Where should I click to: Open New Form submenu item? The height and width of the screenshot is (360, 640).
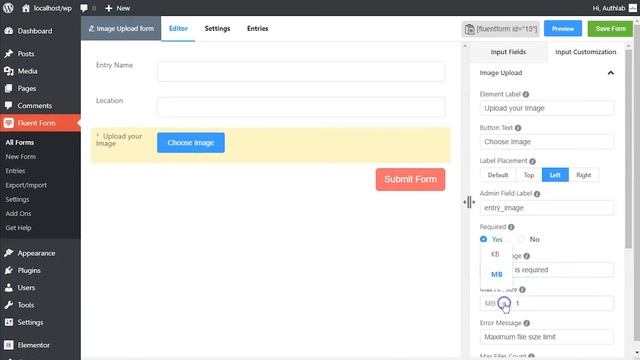[20, 157]
